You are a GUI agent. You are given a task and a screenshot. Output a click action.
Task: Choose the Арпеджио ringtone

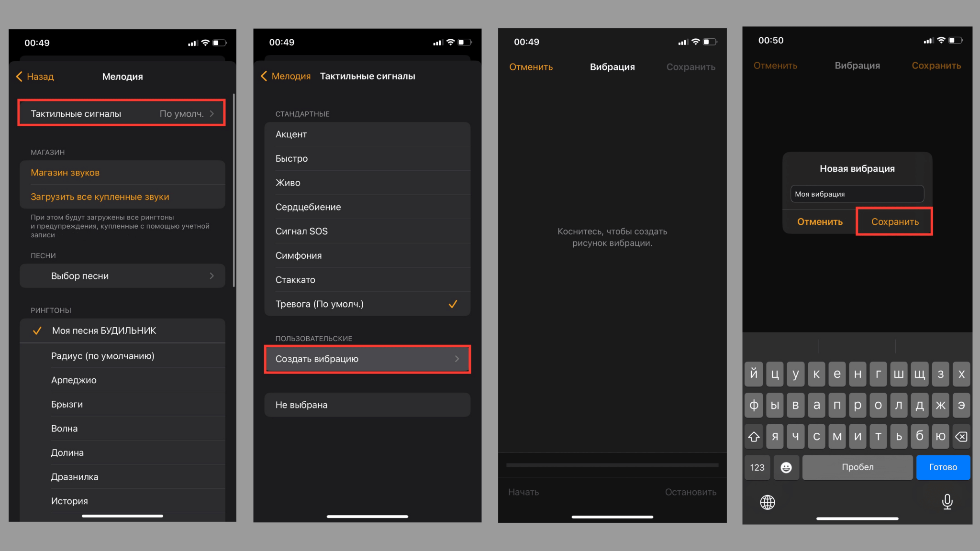pos(122,380)
